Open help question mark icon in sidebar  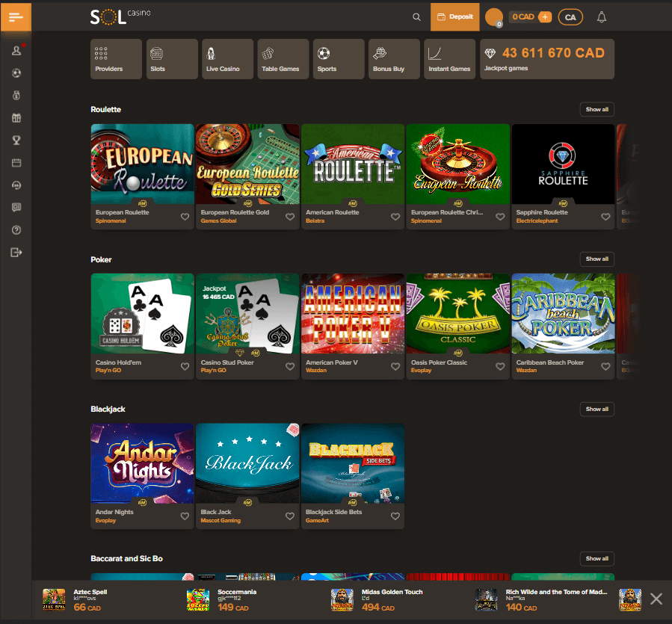[x=16, y=230]
